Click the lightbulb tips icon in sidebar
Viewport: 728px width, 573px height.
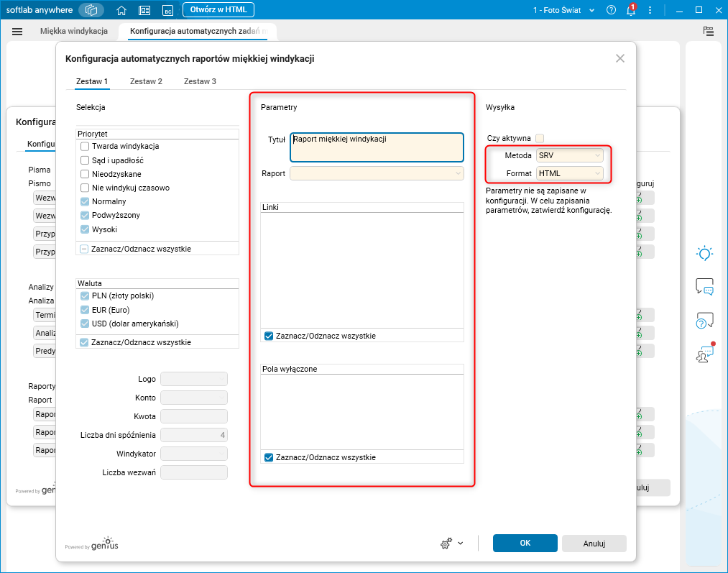[x=704, y=254]
